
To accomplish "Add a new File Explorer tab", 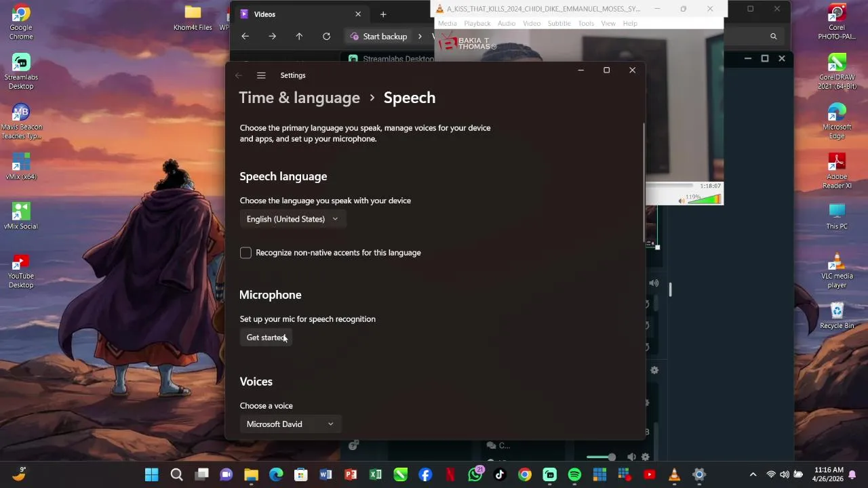I will [x=383, y=14].
